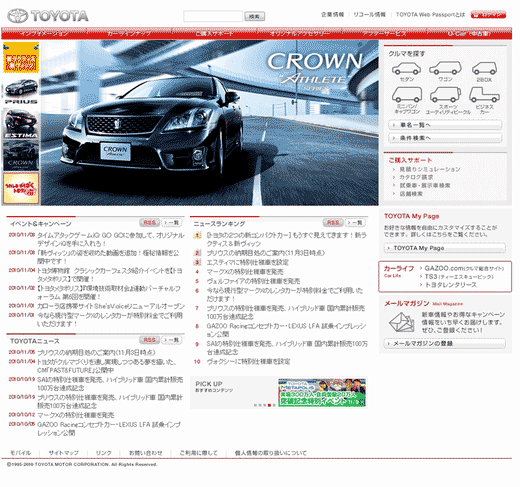Open the サイトマップ footer link
520x487 pixels.
[x=64, y=453]
